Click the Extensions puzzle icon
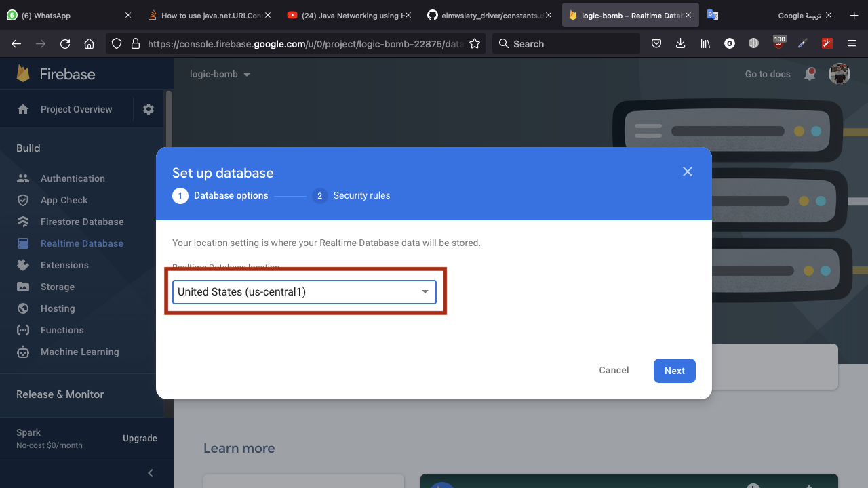This screenshot has width=868, height=488. (x=23, y=265)
